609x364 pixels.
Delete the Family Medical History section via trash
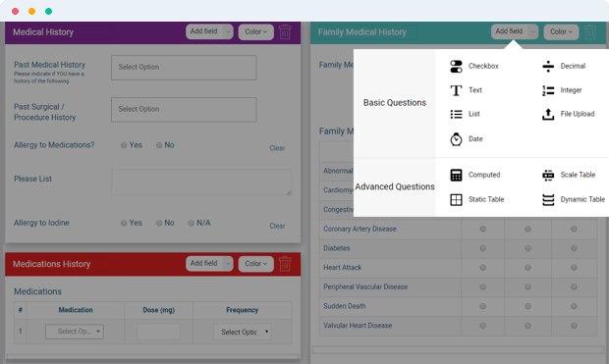(590, 31)
